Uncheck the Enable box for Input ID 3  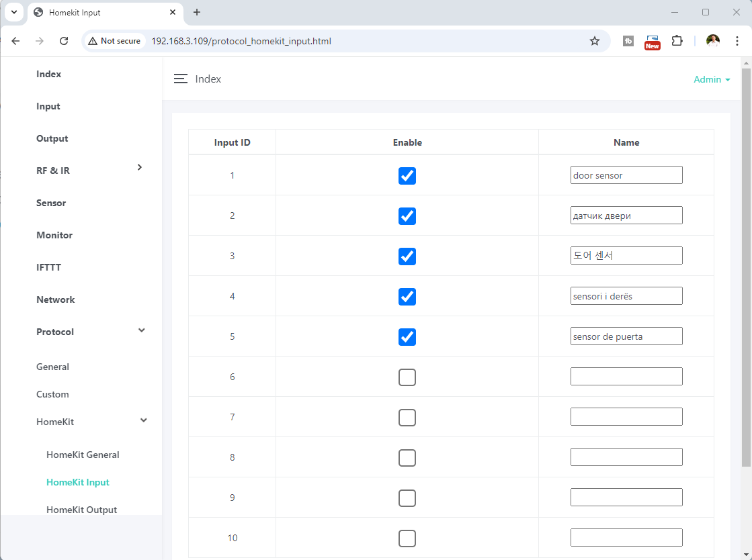pyautogui.click(x=407, y=256)
